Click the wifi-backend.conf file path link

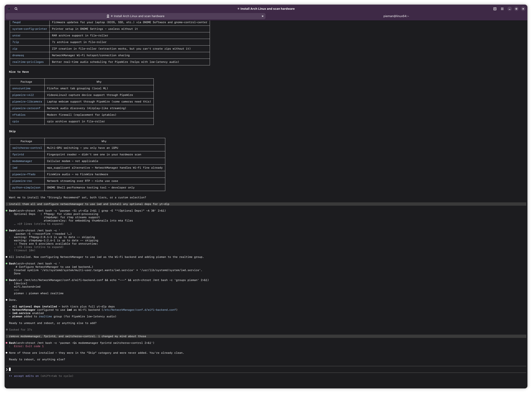pos(139,310)
